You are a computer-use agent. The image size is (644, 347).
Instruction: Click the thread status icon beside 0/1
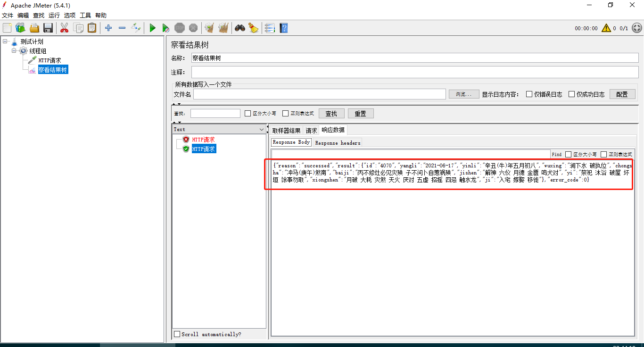(636, 28)
